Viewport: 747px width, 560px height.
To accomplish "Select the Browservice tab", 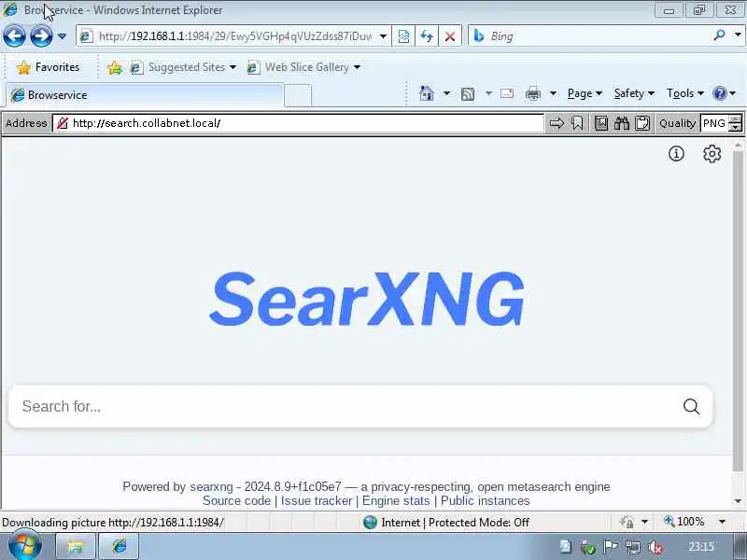I will point(145,95).
